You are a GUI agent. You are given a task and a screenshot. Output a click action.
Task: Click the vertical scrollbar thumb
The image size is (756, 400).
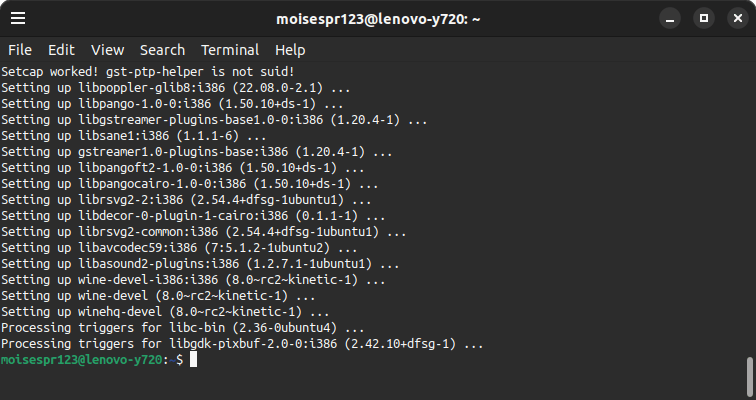[749, 376]
